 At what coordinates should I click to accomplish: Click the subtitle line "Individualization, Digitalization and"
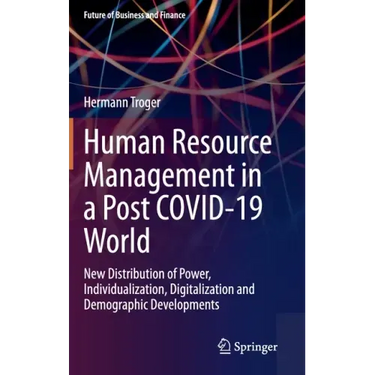[169, 289]
